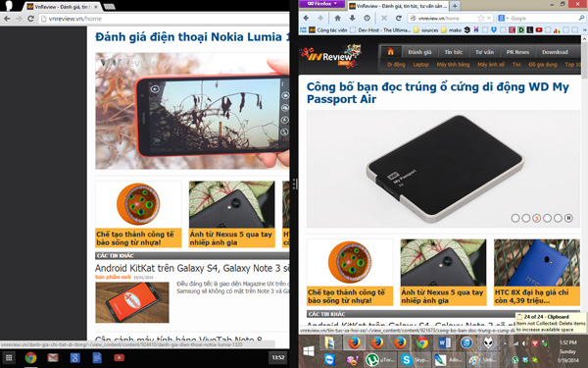Open Firefox history clock icon
Viewport: 588px width, 368px height.
(367, 18)
